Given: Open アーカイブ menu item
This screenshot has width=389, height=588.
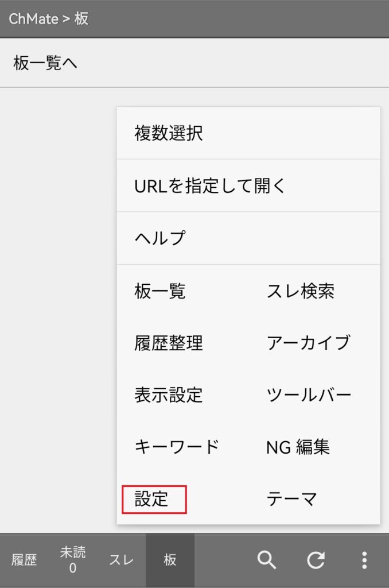Looking at the screenshot, I should pos(309,343).
